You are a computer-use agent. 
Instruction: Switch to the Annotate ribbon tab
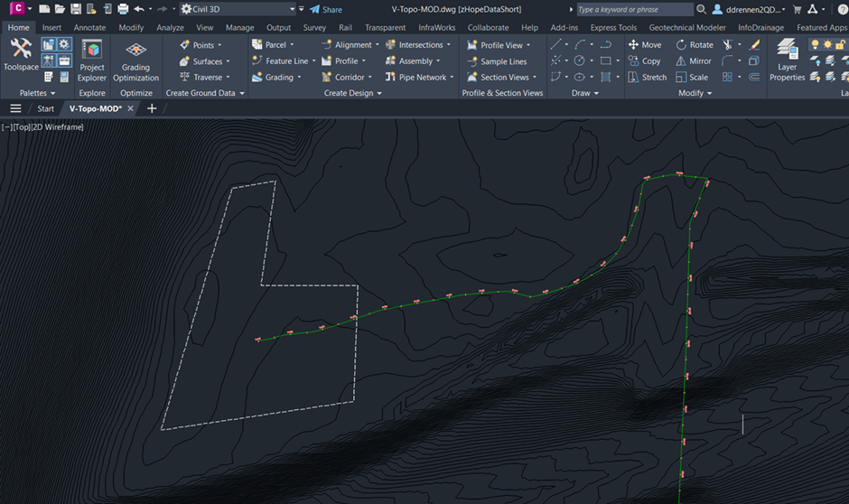(x=89, y=27)
